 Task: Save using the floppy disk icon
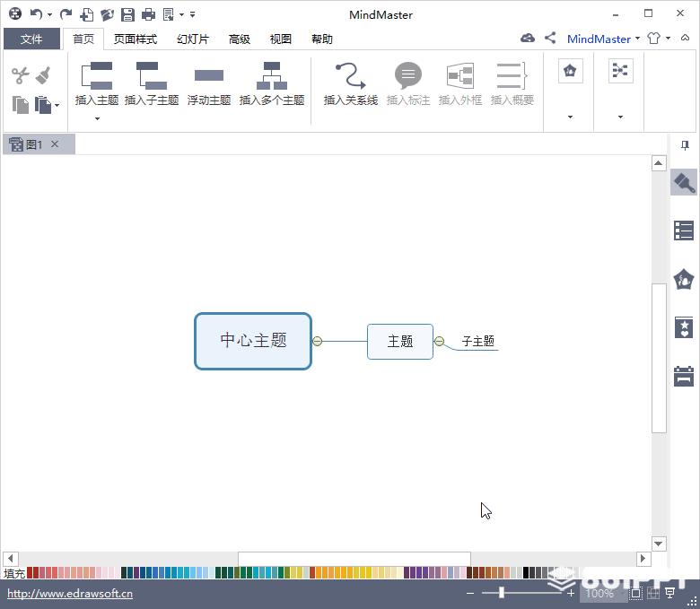pos(127,14)
